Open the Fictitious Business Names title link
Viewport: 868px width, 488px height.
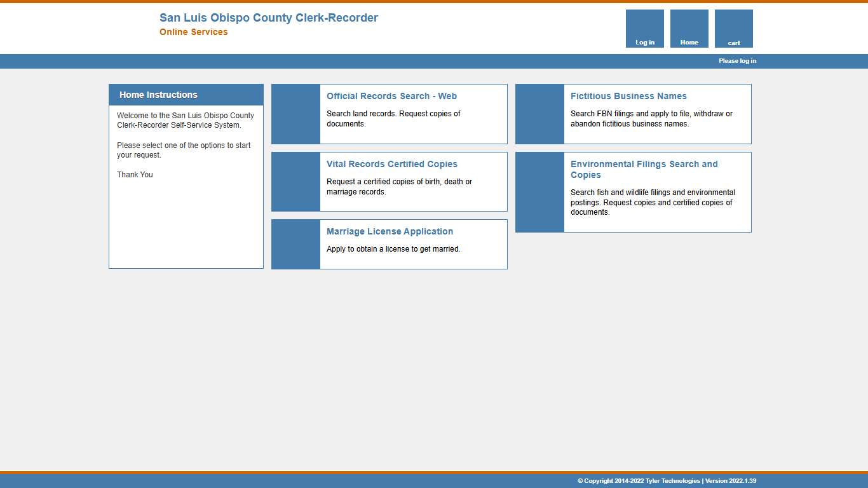pyautogui.click(x=628, y=97)
